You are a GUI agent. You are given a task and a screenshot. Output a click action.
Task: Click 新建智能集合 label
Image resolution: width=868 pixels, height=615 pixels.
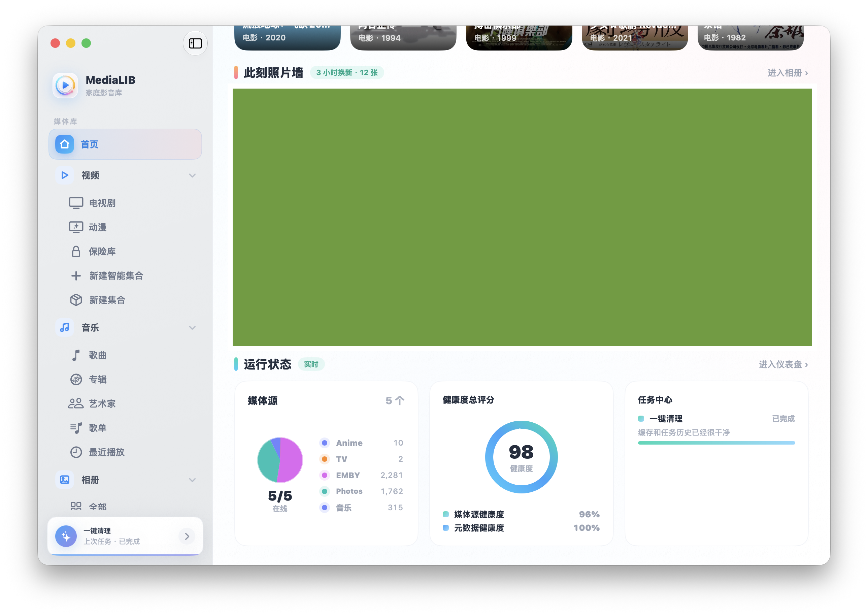[x=116, y=276]
